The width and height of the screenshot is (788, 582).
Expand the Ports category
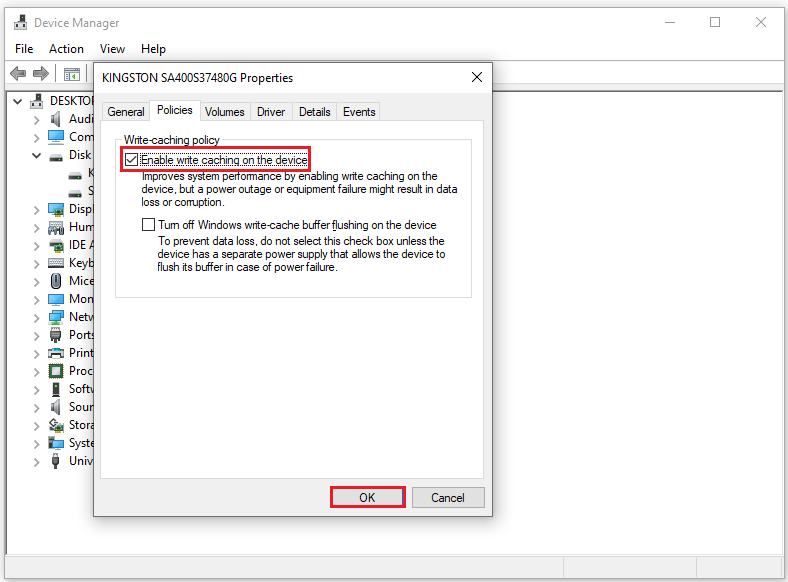pyautogui.click(x=36, y=336)
